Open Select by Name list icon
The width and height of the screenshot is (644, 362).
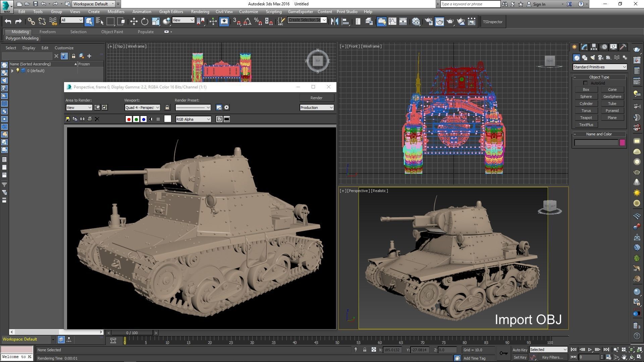click(100, 21)
